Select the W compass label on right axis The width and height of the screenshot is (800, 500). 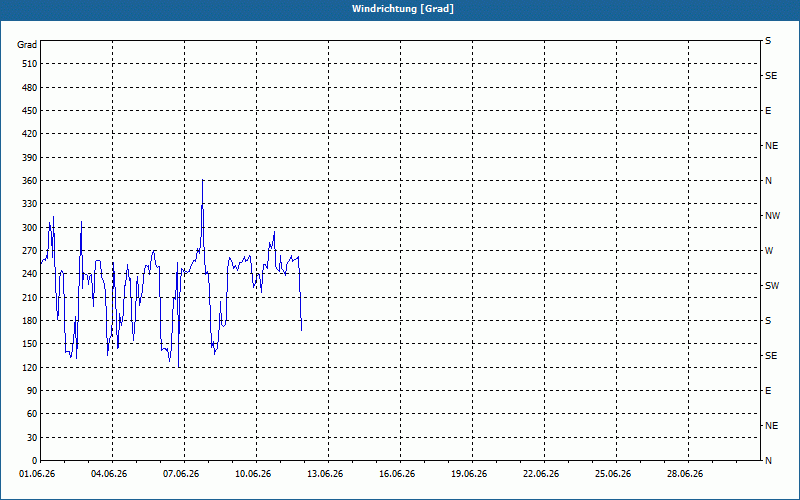(x=769, y=251)
